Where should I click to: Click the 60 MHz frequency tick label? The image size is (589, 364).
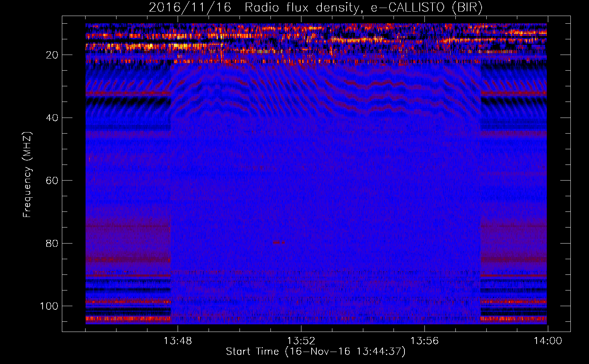(x=52, y=181)
